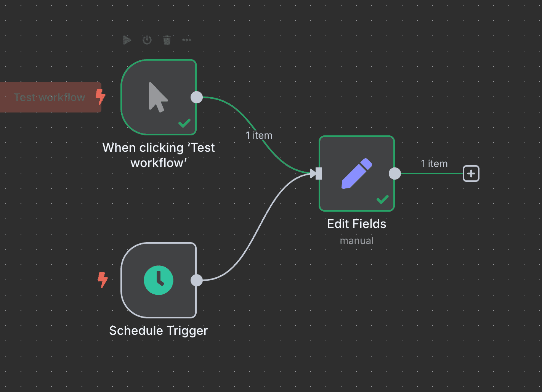The image size is (542, 392).
Task: Click the plus button to add a node
Action: 471,174
